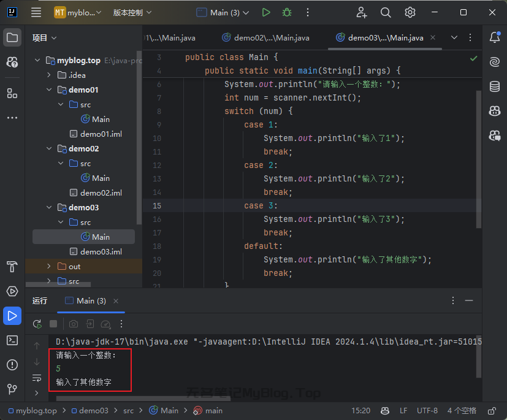Open the Run tool window button

[x=12, y=316]
